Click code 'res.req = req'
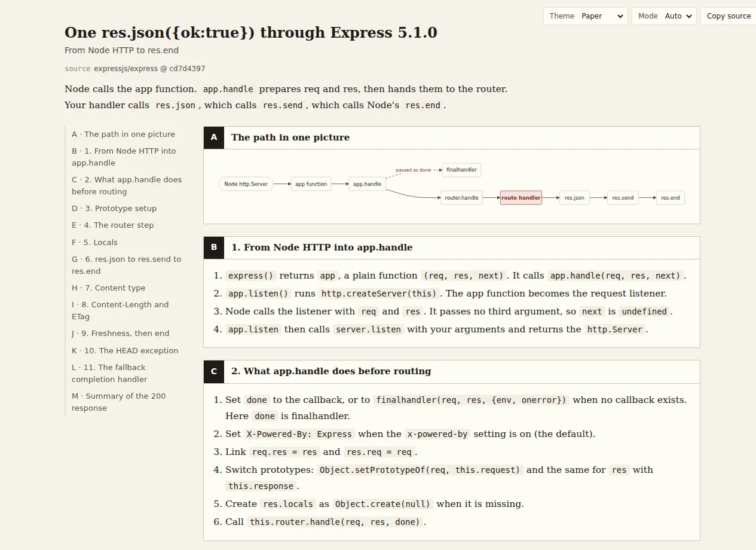756x550 pixels. (x=379, y=452)
